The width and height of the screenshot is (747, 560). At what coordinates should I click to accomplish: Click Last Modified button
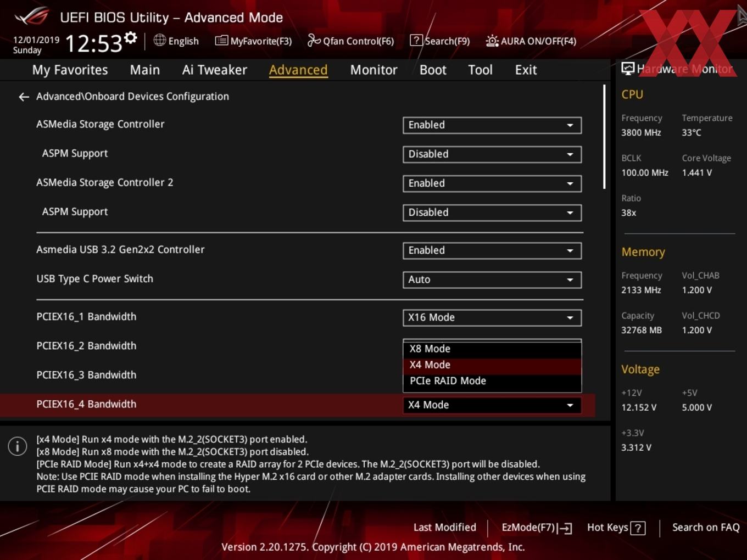click(x=445, y=528)
